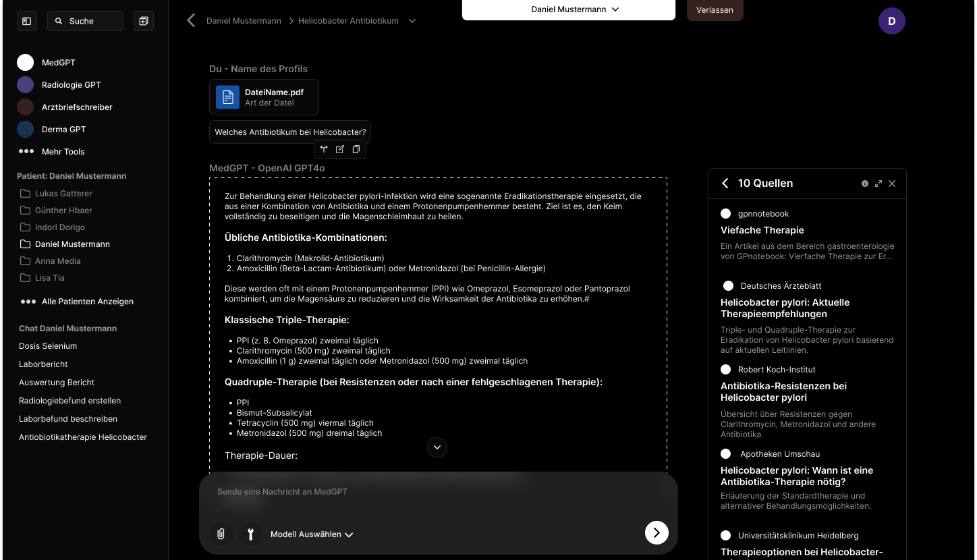Open the Laborbericht chat entry

(43, 364)
